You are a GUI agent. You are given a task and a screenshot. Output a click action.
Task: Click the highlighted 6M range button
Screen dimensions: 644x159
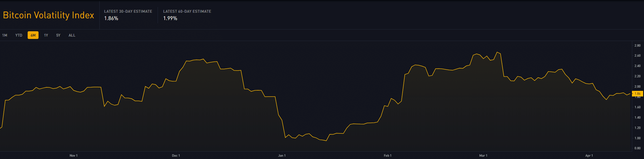pyautogui.click(x=33, y=35)
